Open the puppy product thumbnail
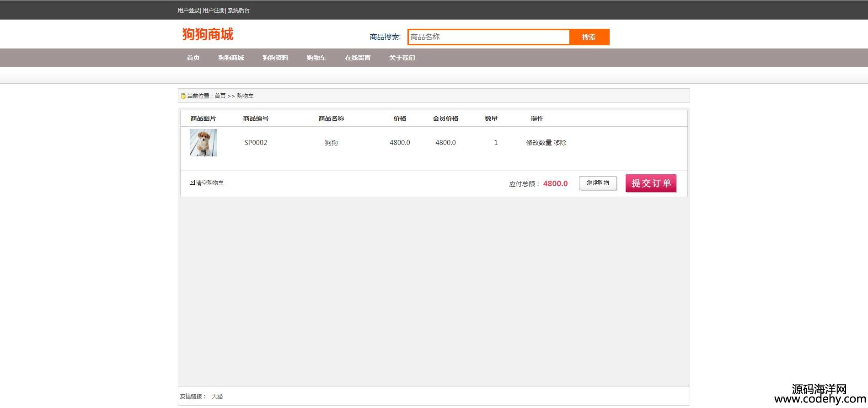 point(204,143)
